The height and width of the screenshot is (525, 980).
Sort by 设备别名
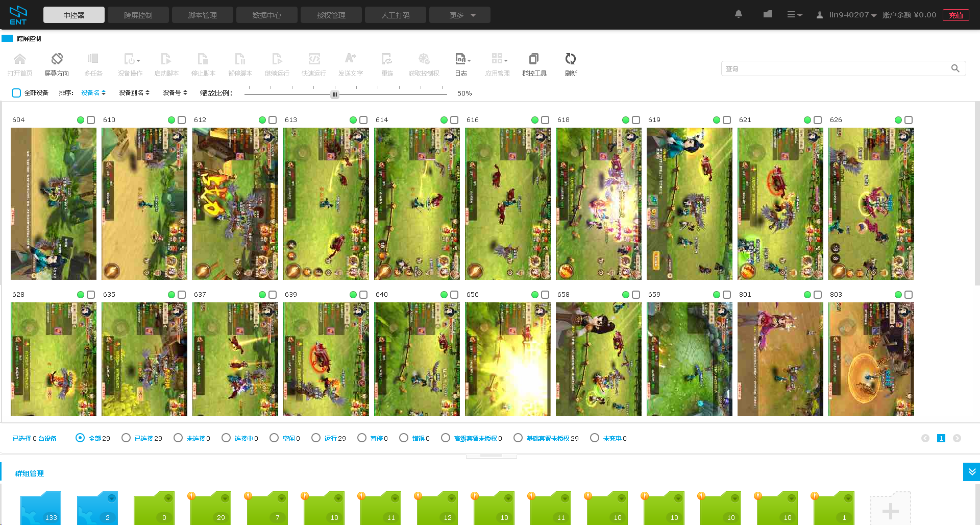(x=134, y=93)
